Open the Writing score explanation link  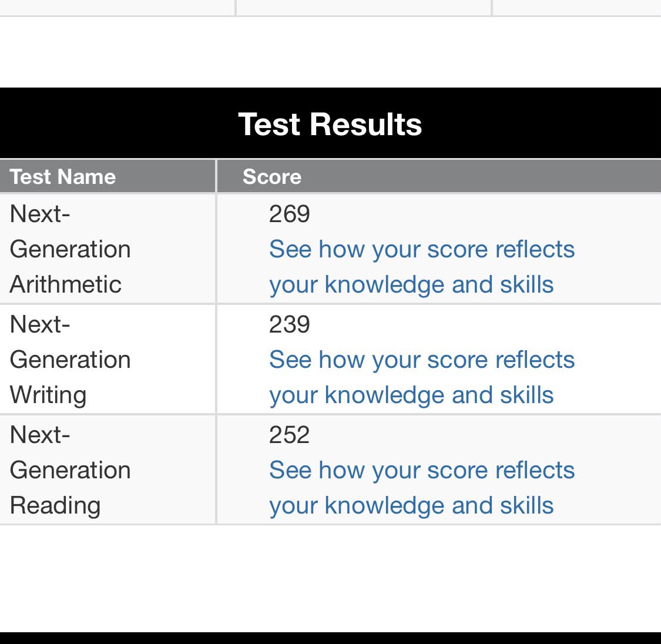pos(421,377)
